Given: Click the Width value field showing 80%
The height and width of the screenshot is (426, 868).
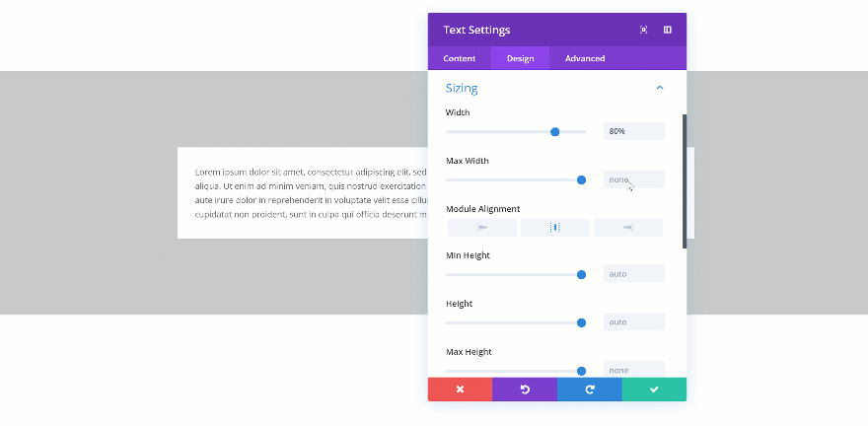Looking at the screenshot, I should 633,131.
